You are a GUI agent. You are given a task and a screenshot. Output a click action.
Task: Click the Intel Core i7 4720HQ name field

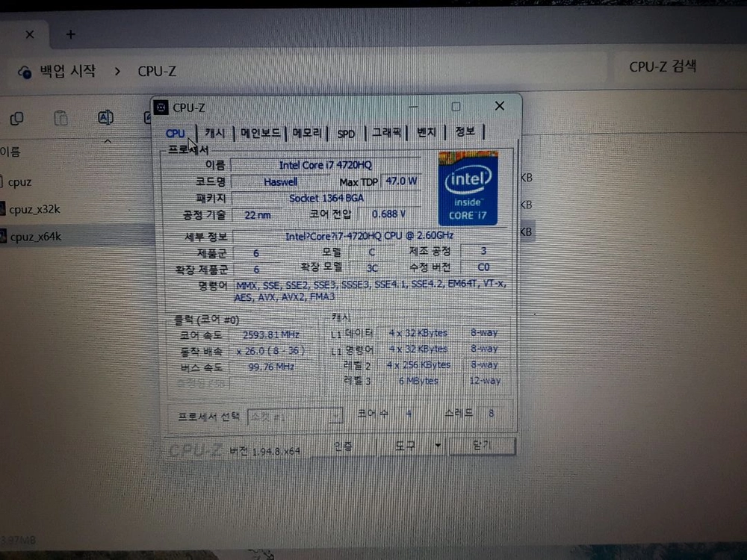pyautogui.click(x=326, y=165)
